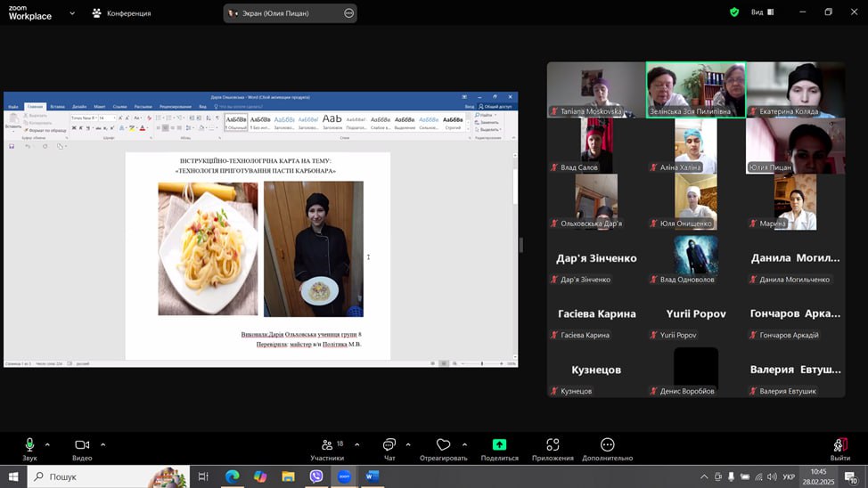Expand the audio settings arrow

(47, 444)
